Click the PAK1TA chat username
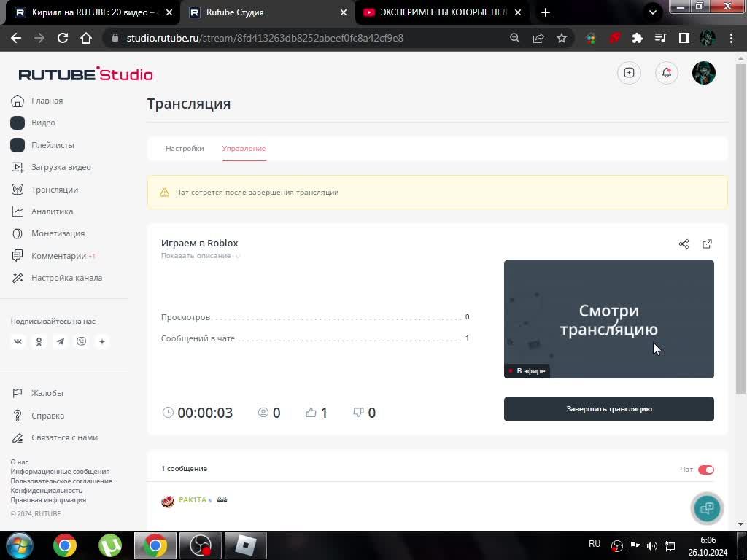Screen dimensions: 747x560 [193, 500]
